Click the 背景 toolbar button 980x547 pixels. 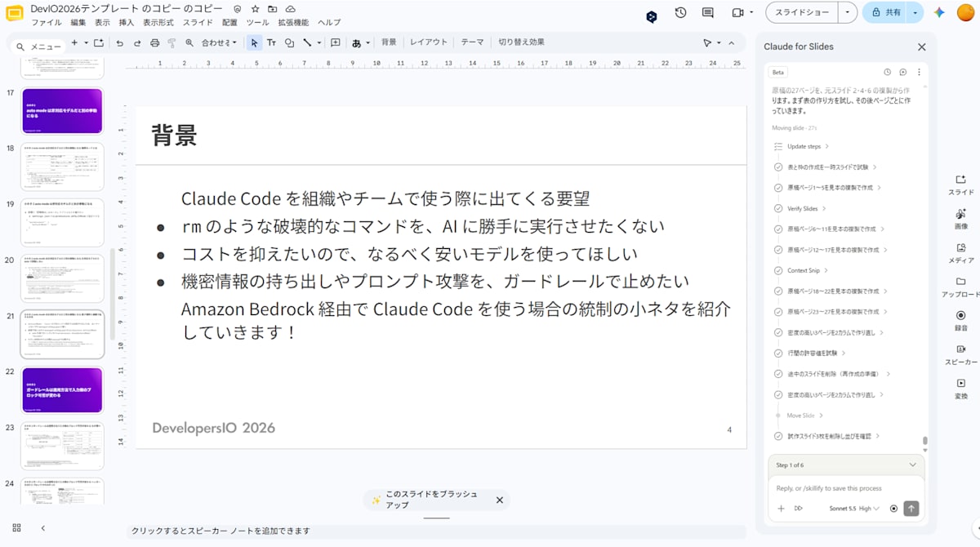point(389,42)
